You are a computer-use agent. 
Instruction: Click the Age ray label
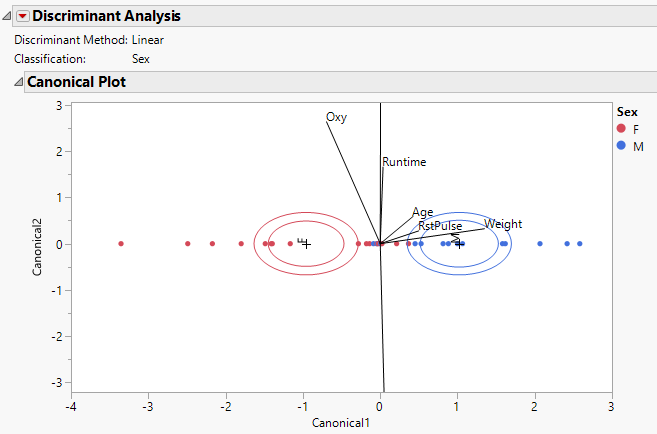point(423,212)
